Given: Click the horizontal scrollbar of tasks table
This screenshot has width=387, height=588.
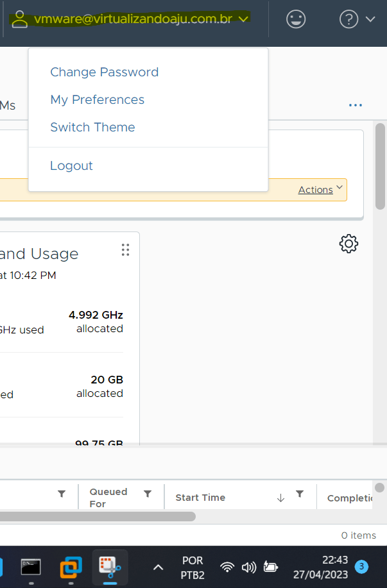Looking at the screenshot, I should click(98, 516).
